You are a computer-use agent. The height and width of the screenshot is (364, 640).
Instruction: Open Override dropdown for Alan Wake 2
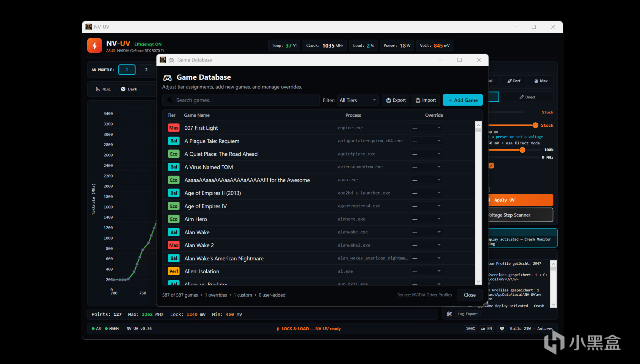426,245
